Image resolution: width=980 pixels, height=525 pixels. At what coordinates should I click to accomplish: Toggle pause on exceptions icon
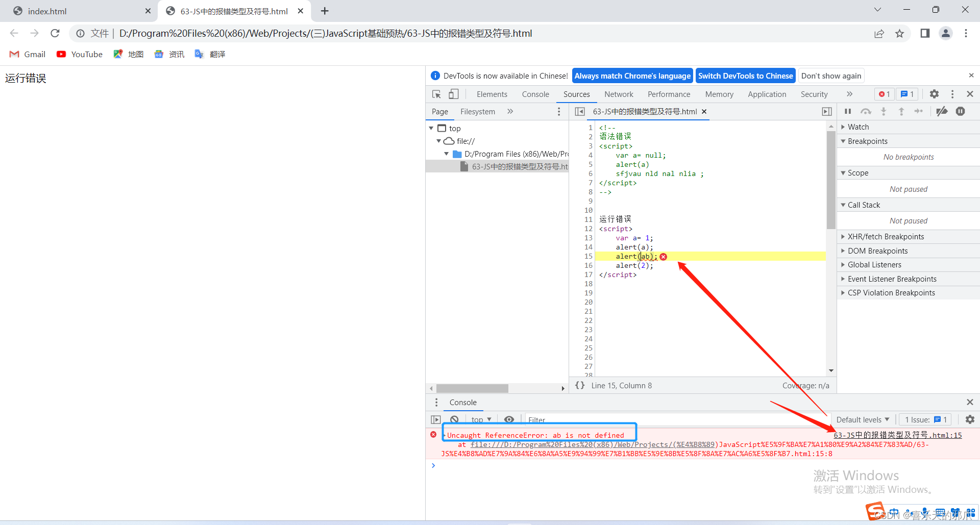click(x=961, y=112)
